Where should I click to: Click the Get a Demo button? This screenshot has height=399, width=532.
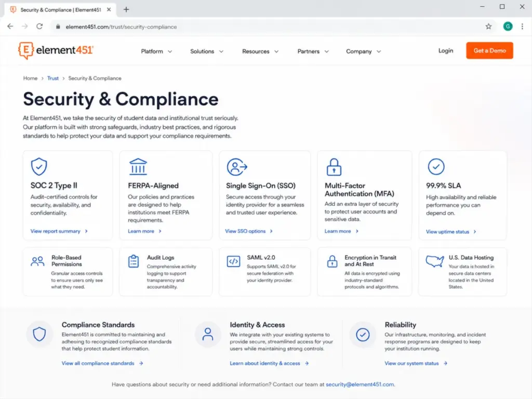click(x=489, y=50)
